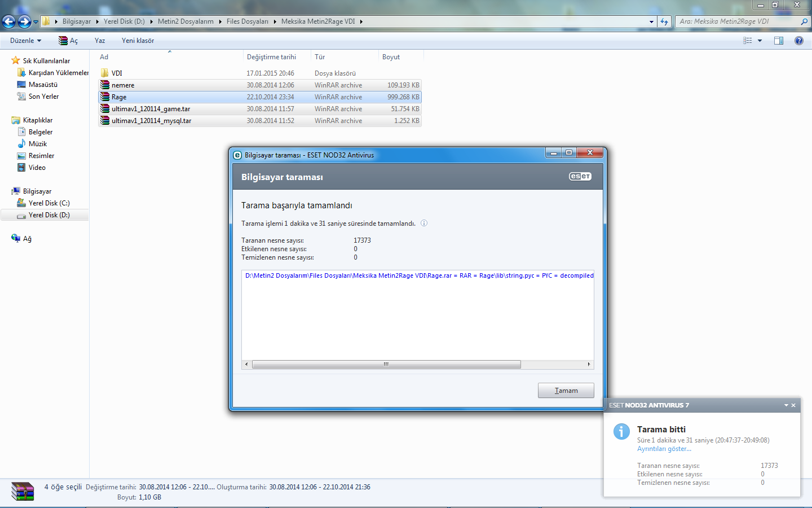Image resolution: width=812 pixels, height=508 pixels.
Task: Select the file name 'nemere'
Action: 123,85
